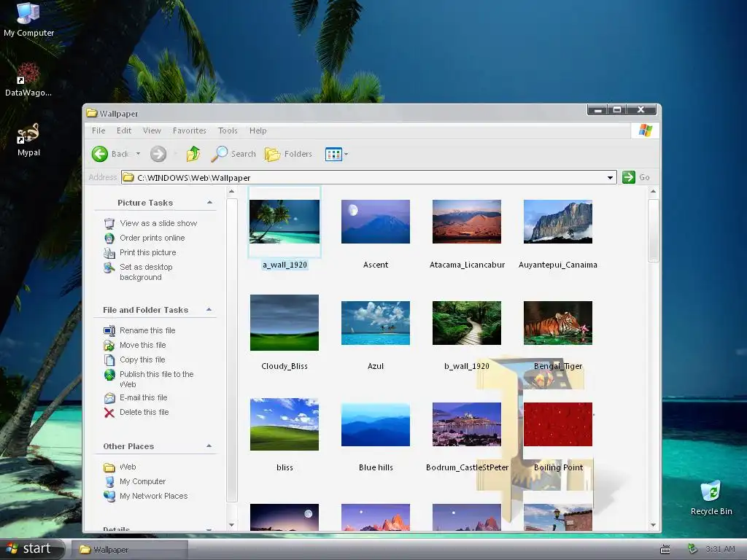This screenshot has height=560, width=747.
Task: Select the Auyantepui_Canaima thumbnail
Action: [x=558, y=222]
